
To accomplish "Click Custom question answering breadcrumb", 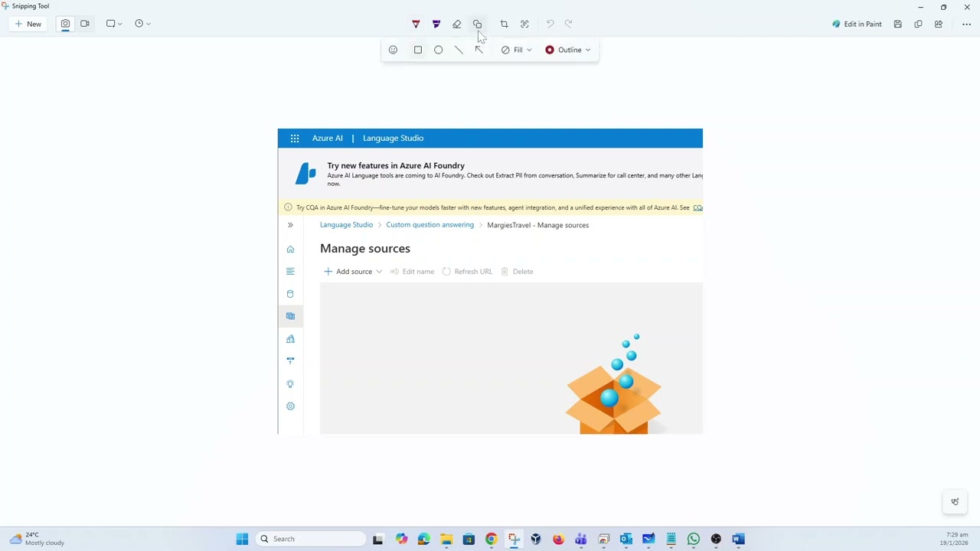I will pos(430,225).
